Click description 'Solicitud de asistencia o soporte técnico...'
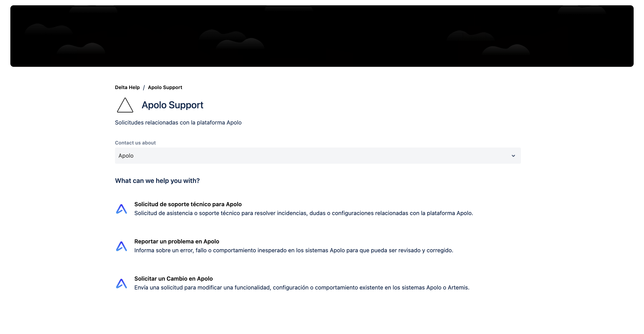 pos(304,213)
